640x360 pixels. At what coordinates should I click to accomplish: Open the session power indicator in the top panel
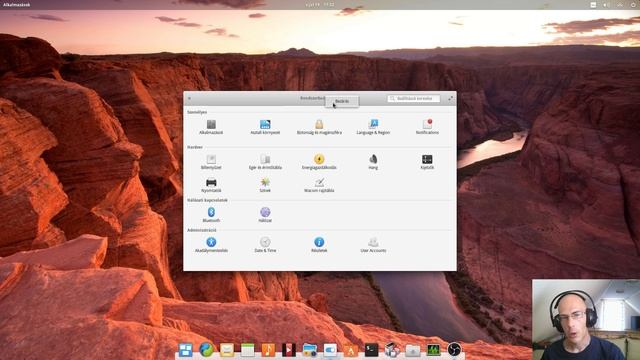click(633, 4)
